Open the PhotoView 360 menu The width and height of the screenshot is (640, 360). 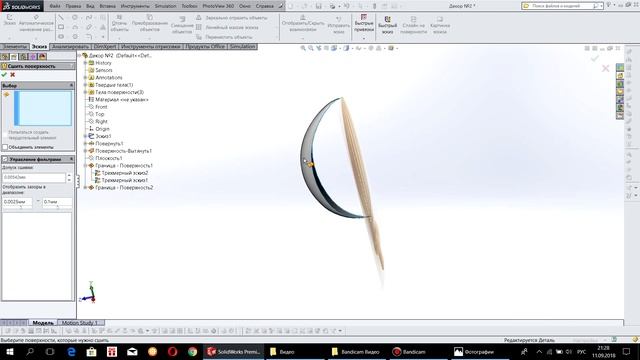tap(218, 6)
